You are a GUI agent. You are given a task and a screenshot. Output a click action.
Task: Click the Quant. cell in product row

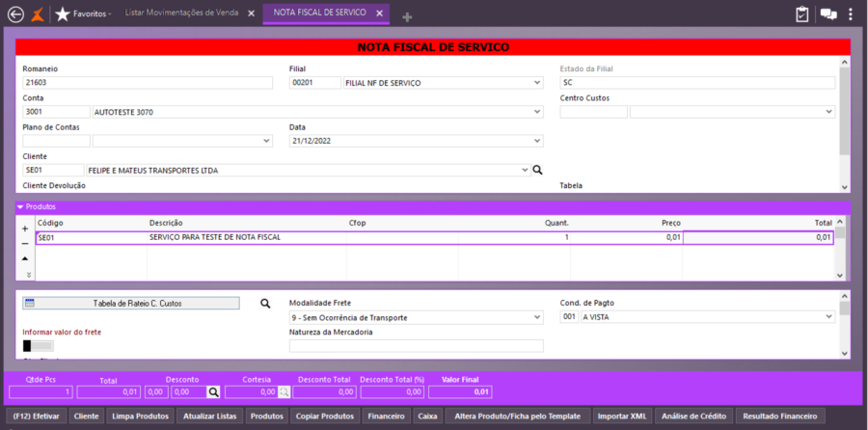point(514,237)
